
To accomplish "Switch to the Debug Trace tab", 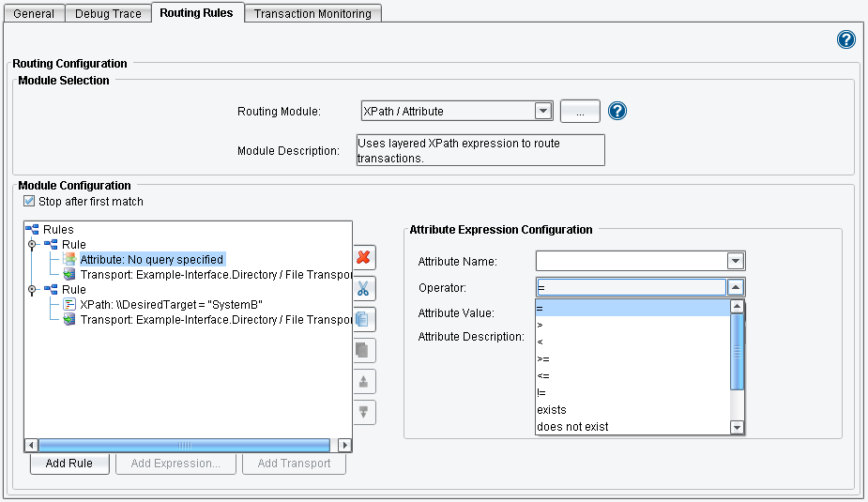I will click(110, 13).
